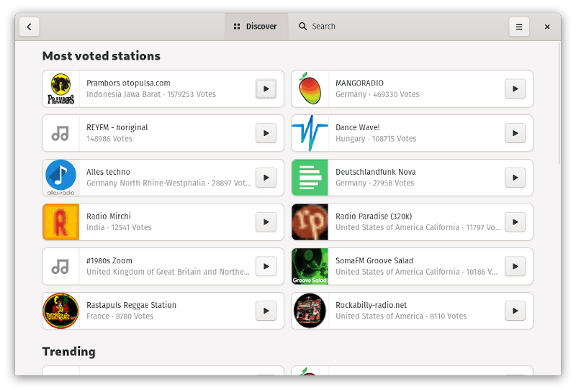This screenshot has height=392, width=576.
Task: Click the Deutschlandfunk Nova green logo
Action: 310,178
